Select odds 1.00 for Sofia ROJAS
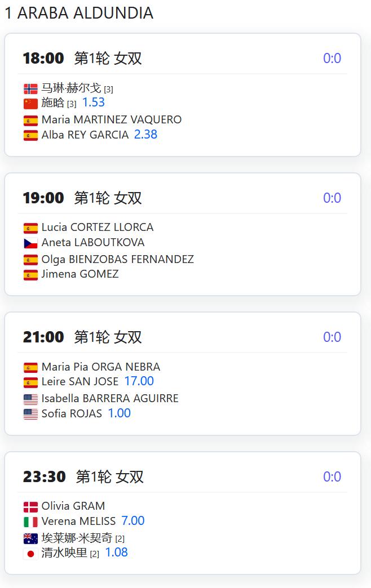The height and width of the screenshot is (588, 371). click(x=120, y=413)
